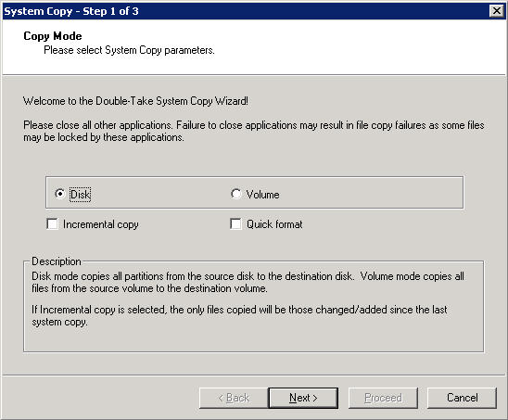Click the Quick format label text
508x420 pixels.
pos(274,224)
